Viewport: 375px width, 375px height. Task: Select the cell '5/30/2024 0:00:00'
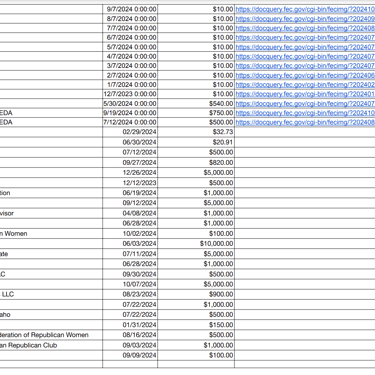pyautogui.click(x=130, y=103)
